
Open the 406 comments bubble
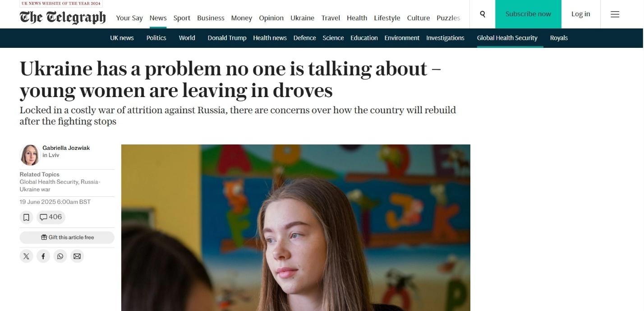point(51,217)
